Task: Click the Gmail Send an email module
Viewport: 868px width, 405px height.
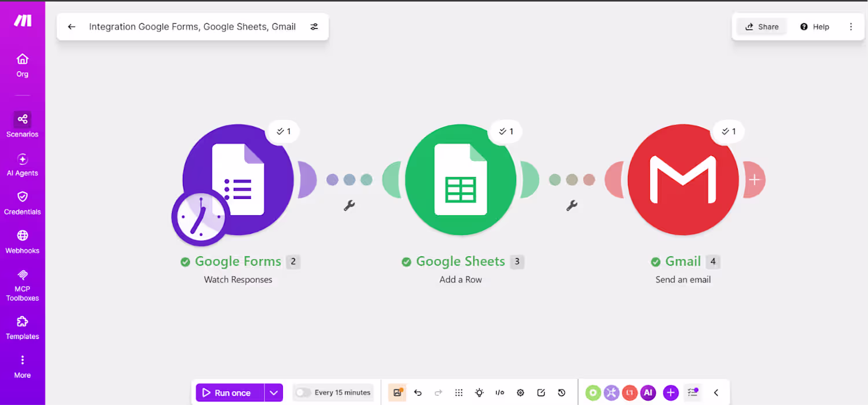Action: coord(683,180)
